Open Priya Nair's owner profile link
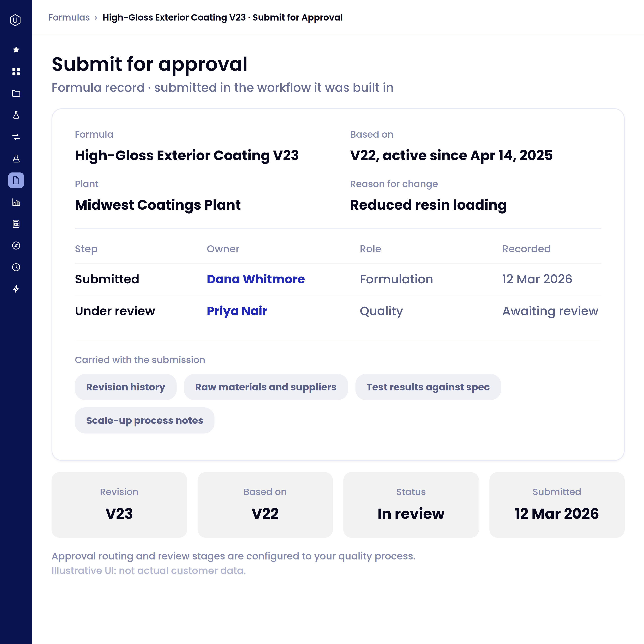Screen dimensions: 644x644 pos(237,311)
